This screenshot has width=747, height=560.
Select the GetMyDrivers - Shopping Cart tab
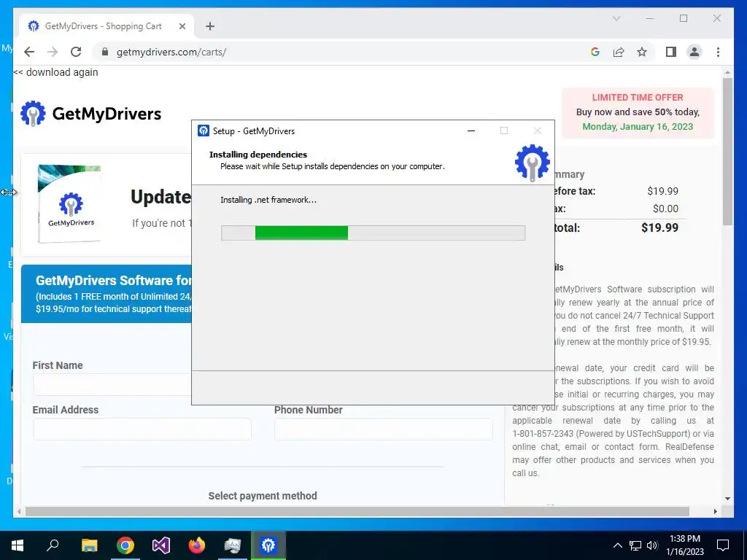pos(107,26)
